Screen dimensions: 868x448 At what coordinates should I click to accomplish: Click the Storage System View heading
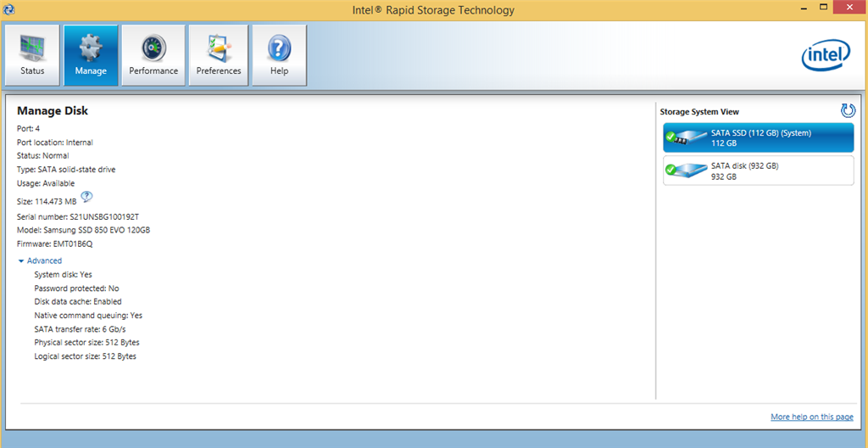point(699,111)
